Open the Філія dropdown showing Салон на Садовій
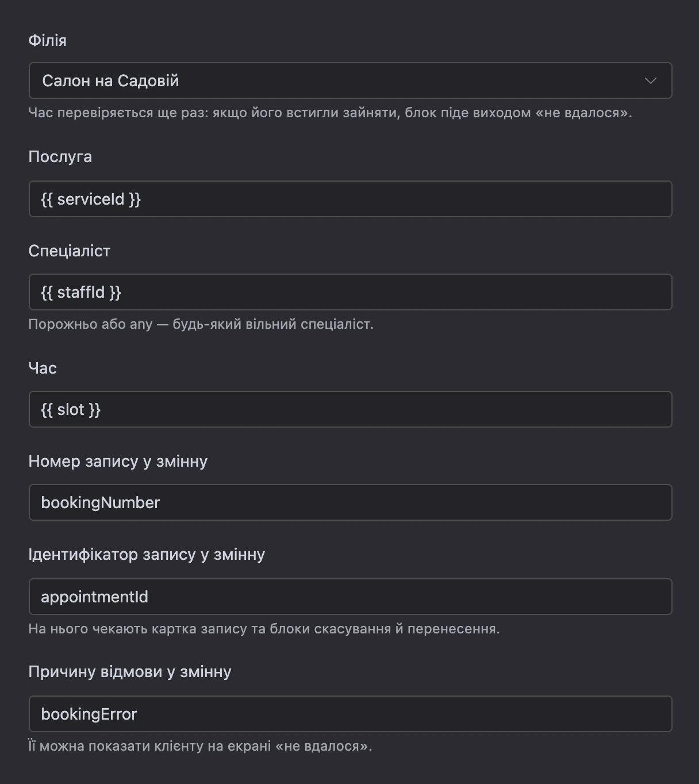The image size is (699, 784). pyautogui.click(x=350, y=80)
